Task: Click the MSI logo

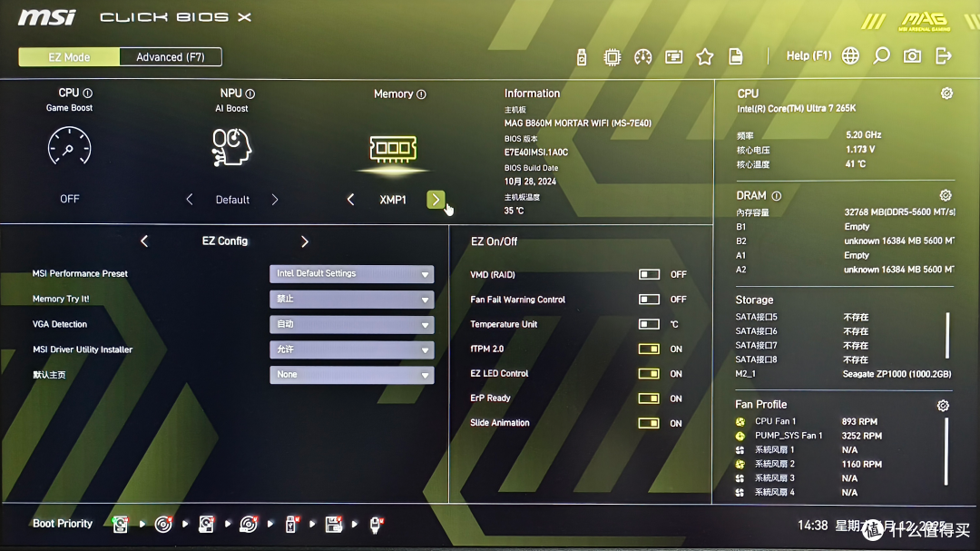Action: click(x=47, y=17)
